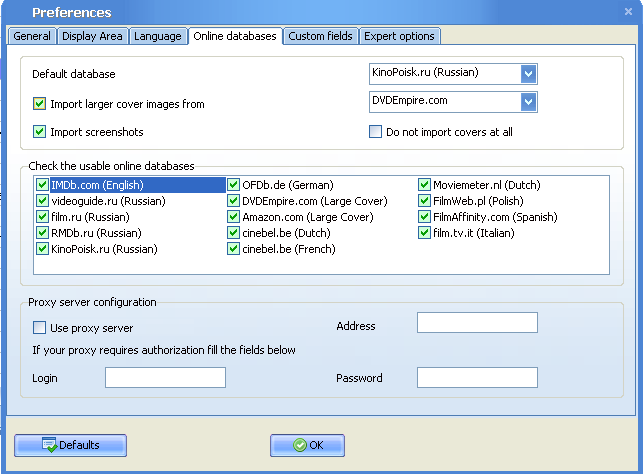The height and width of the screenshot is (474, 643).
Task: Uncheck Moviemeter.nl (Dutch) database
Action: (424, 185)
